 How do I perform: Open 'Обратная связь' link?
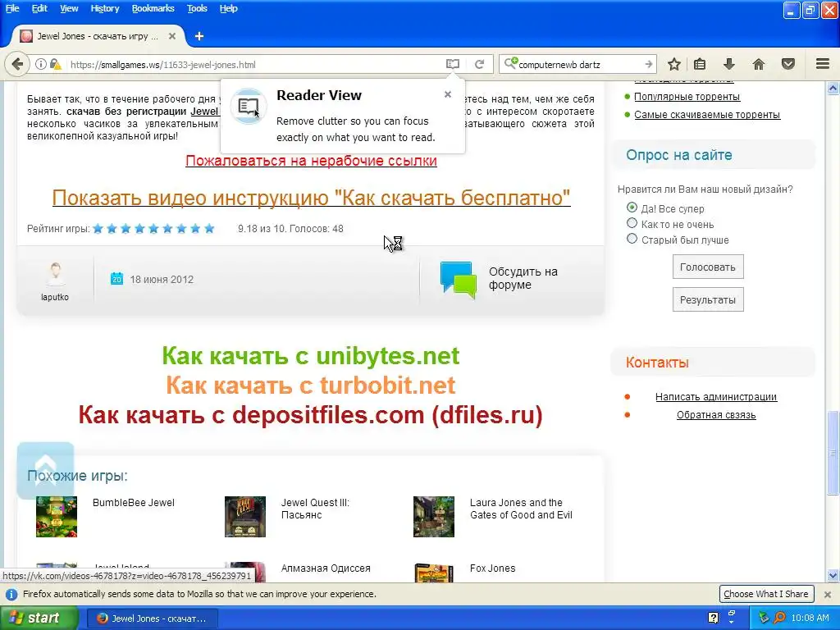(x=715, y=415)
